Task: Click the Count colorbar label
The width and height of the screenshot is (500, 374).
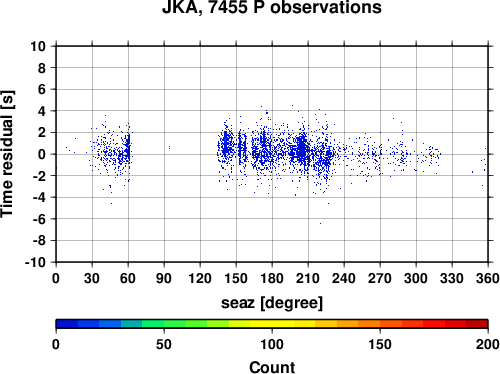Action: [272, 367]
